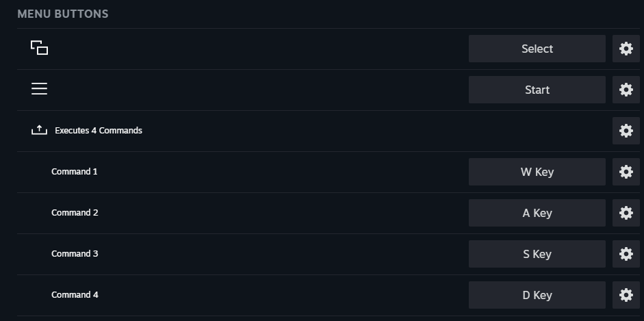Select the Command 3 label
The image size is (644, 321).
(x=75, y=254)
